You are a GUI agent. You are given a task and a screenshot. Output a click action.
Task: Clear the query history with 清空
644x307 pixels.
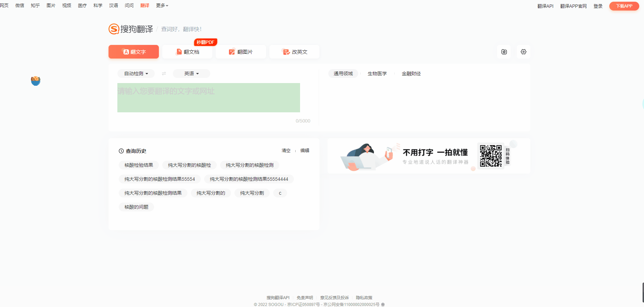286,150
